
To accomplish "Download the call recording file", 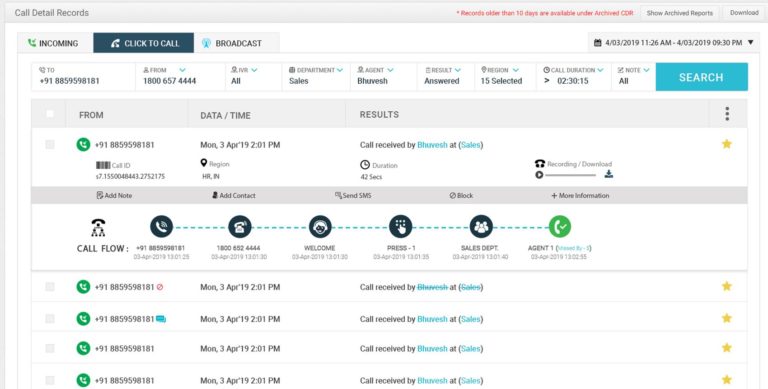I will point(608,174).
